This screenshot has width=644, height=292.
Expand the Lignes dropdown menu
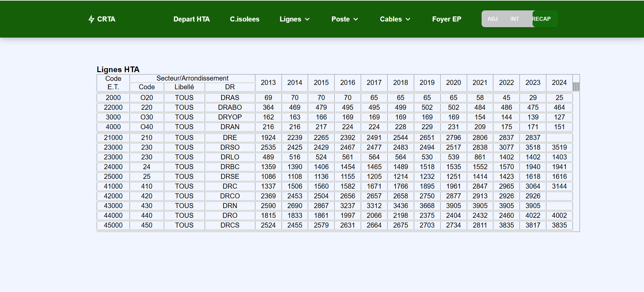coord(291,19)
